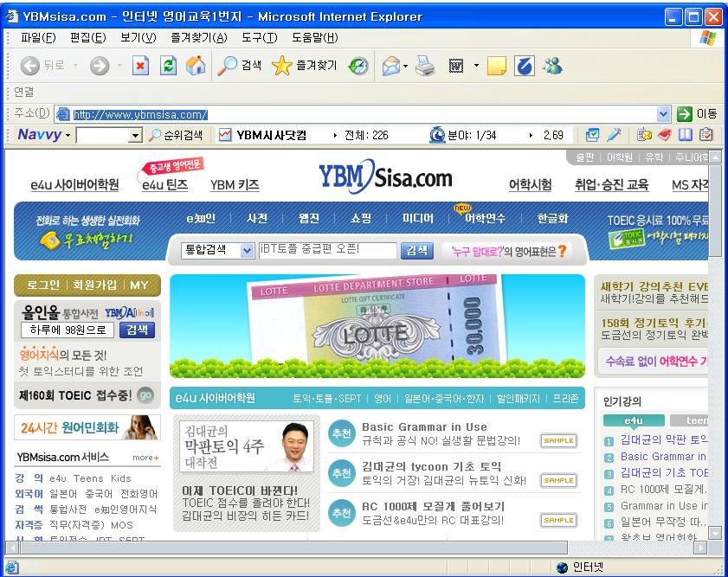Click the YBM시사닷컴 chart icon in Navvy bar
The width and height of the screenshot is (728, 577).
[225, 136]
